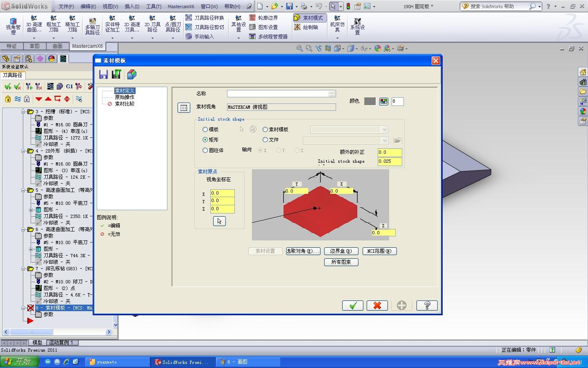
Task: Click select all operations icon in 刀具路径 panel
Action: click(8, 86)
